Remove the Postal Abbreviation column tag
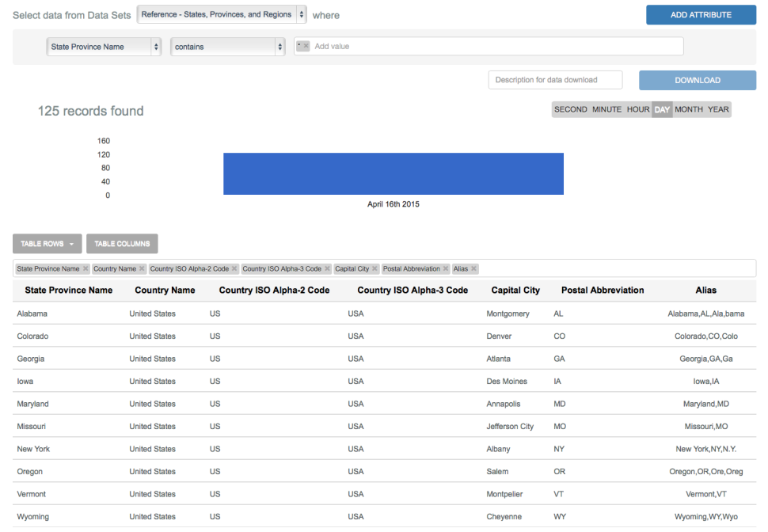 446,269
